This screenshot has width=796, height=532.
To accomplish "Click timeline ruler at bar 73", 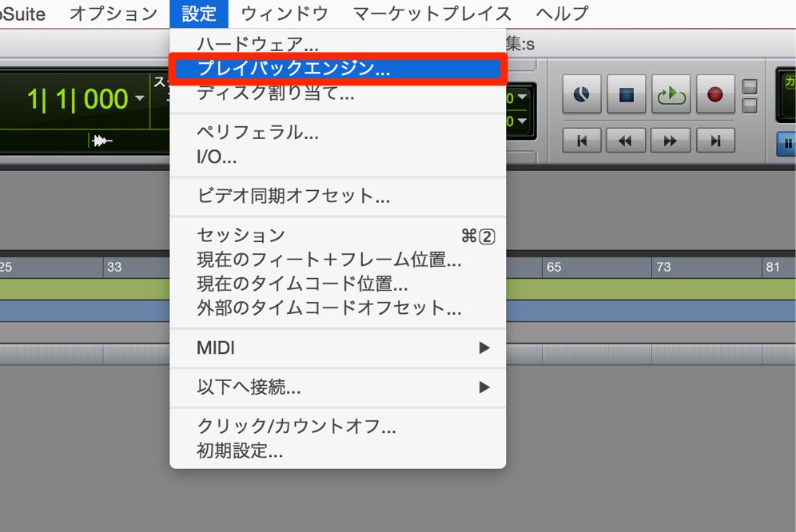I will (663, 267).
